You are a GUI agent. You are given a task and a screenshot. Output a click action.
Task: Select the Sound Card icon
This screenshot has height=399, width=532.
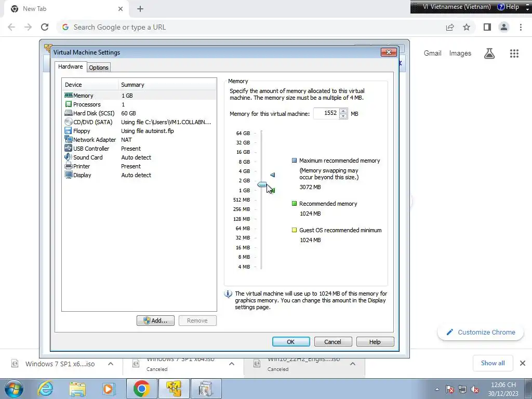[x=68, y=157]
